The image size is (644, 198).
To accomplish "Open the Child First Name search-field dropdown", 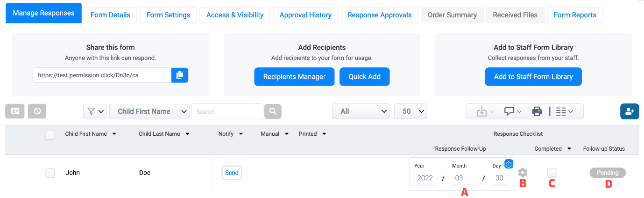I will coord(149,111).
